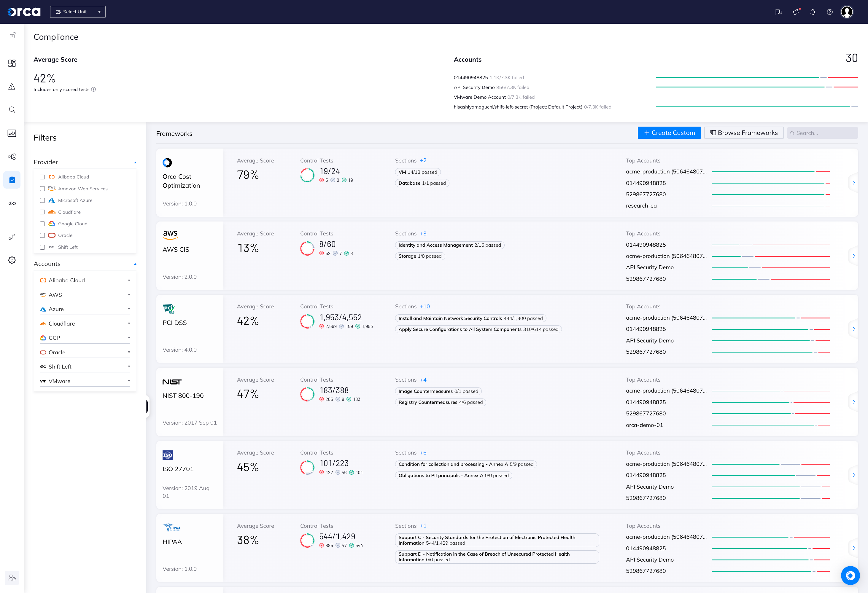Viewport: 868px width, 593px height.
Task: Open notifications via the bell icon
Action: pyautogui.click(x=813, y=12)
